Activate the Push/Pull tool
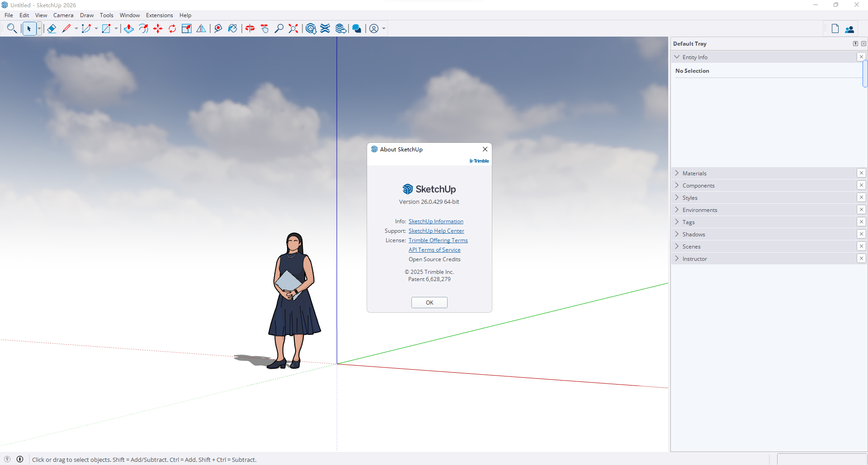Image resolution: width=868 pixels, height=465 pixels. click(x=129, y=28)
